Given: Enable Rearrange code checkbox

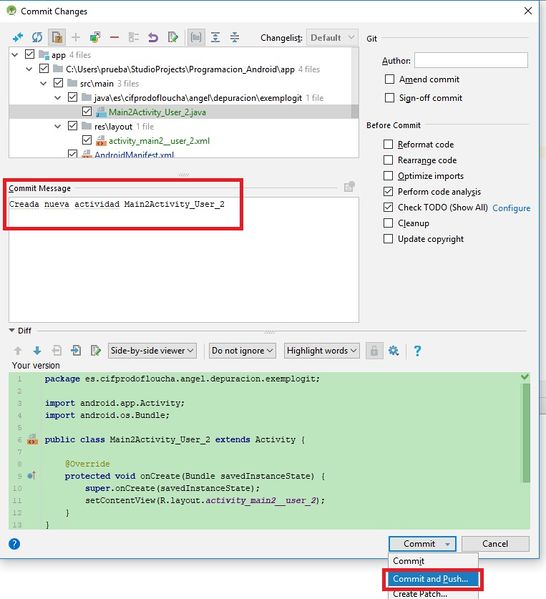Looking at the screenshot, I should point(388,160).
